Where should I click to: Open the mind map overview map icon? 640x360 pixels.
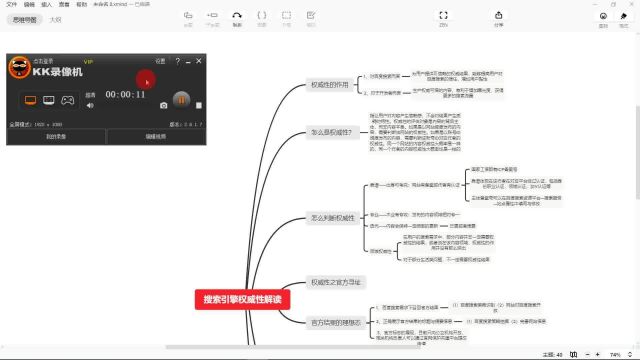[573, 354]
